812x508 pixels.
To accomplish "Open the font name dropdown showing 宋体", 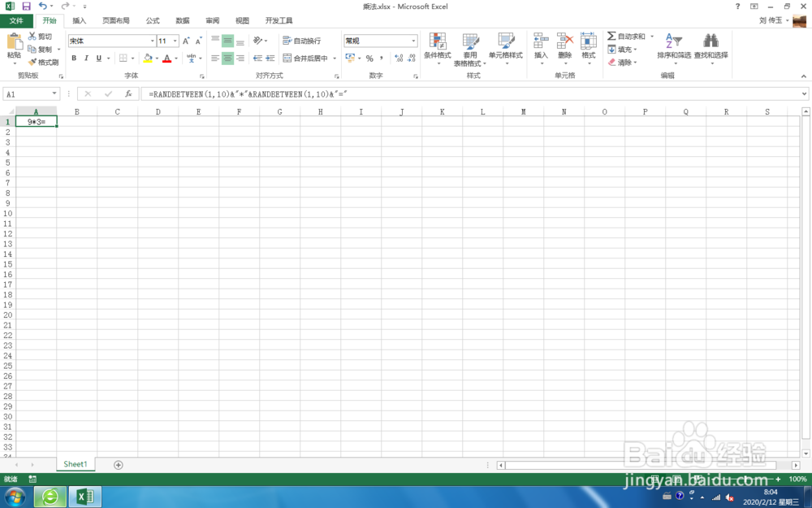I will coord(151,40).
